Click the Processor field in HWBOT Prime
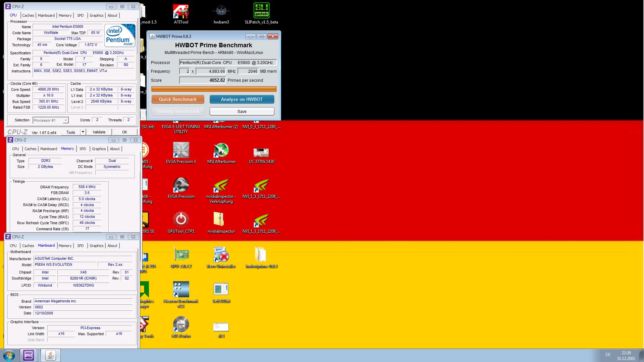644x362 pixels. (x=228, y=62)
